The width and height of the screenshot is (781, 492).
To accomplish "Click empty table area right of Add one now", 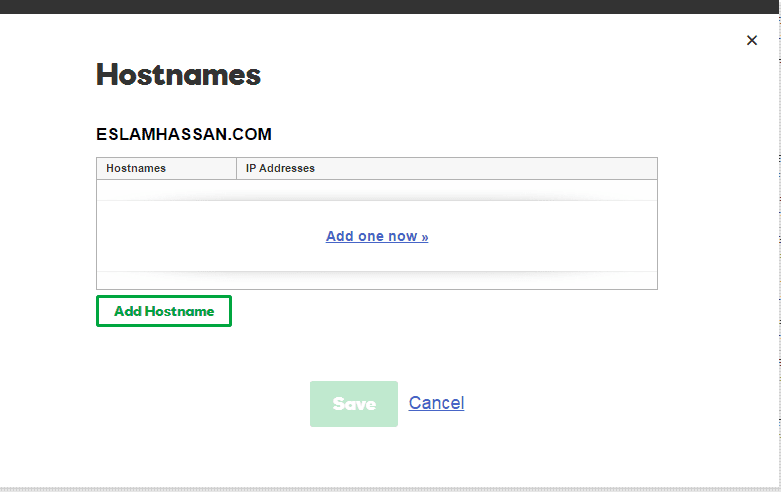I will click(550, 237).
